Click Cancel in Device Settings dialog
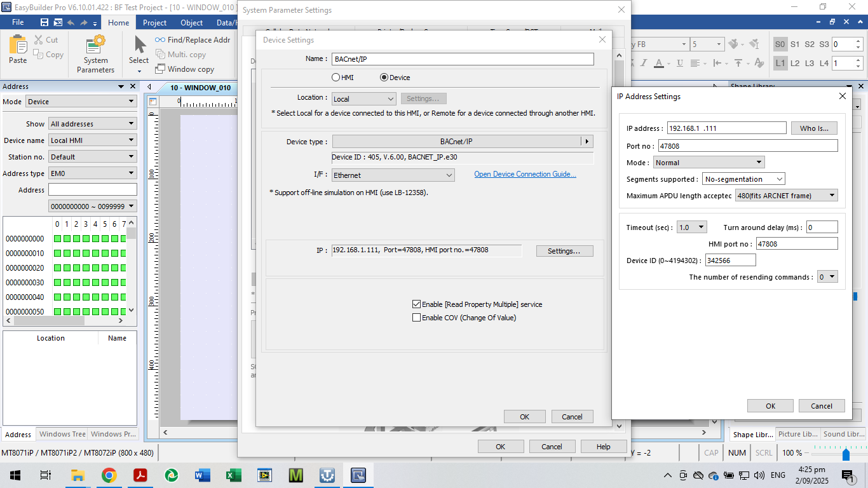Viewport: 868px width, 488px height. [x=572, y=417]
